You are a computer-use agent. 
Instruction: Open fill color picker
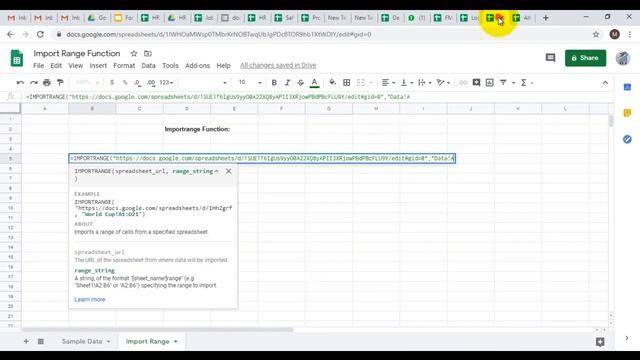[333, 82]
